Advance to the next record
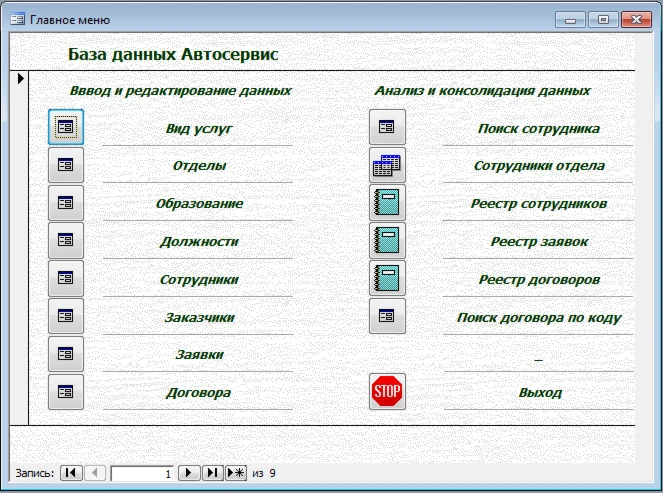 190,473
